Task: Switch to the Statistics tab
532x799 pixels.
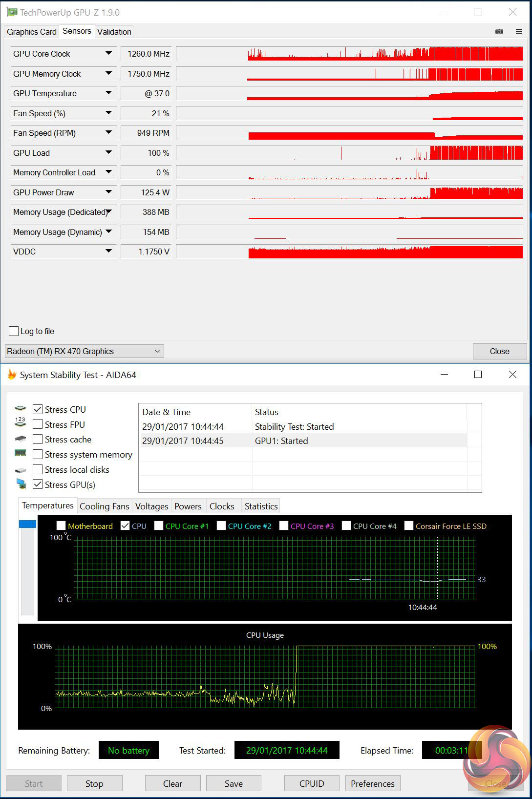Action: tap(261, 506)
